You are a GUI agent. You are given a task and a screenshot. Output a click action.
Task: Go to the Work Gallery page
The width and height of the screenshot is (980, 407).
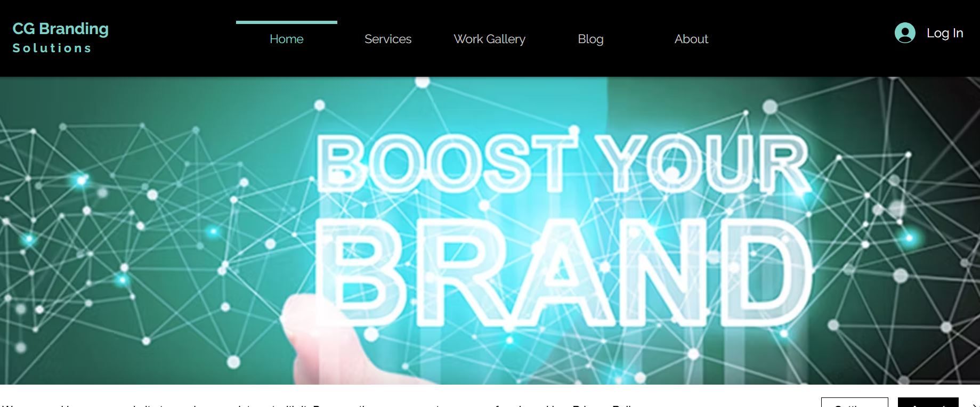click(x=489, y=39)
